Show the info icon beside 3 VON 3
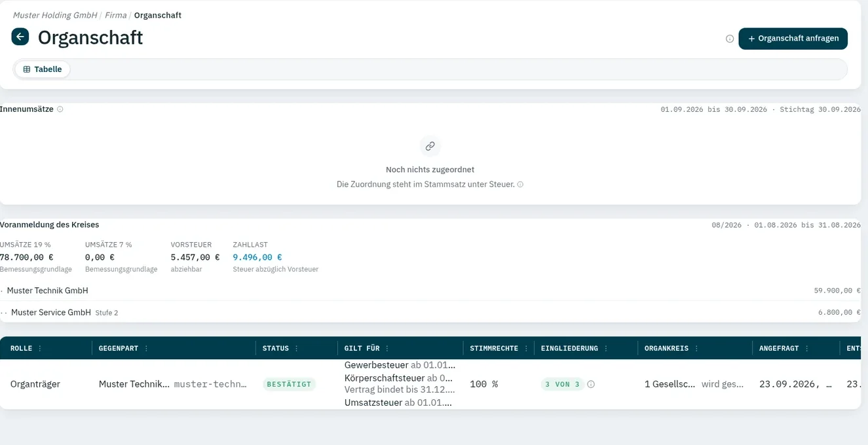The image size is (868, 445). tap(591, 384)
